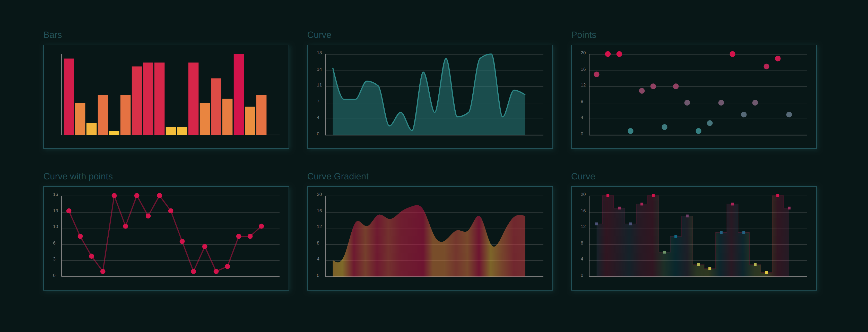Click the "13" axis label in Curve with points
Image resolution: width=868 pixels, height=332 pixels.
pos(55,211)
